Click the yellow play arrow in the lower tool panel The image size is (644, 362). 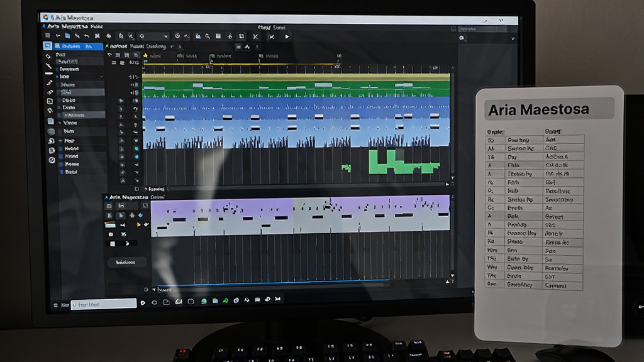(138, 224)
